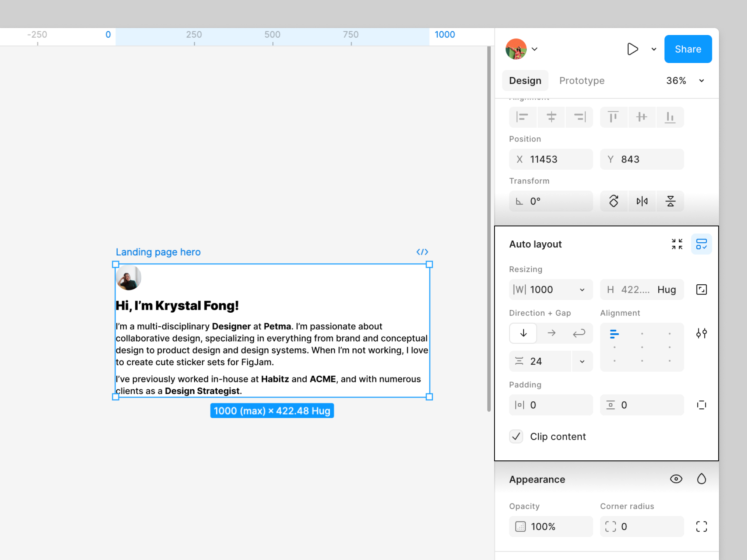Click the gap field showing 24
Viewport: 747px width, 560px height.
540,361
